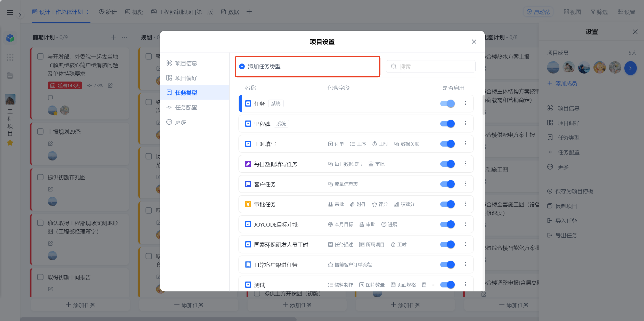Open more options for 客户任务 row

(x=466, y=184)
